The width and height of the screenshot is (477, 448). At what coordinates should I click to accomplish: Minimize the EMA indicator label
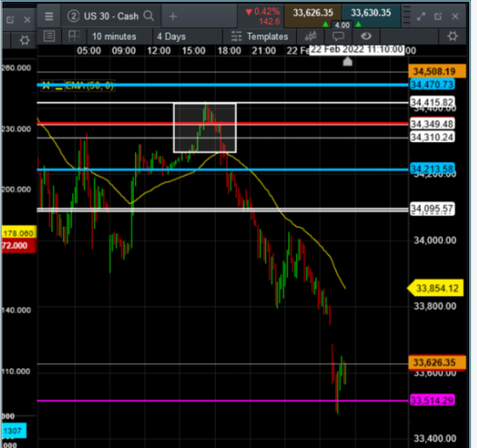(59, 86)
